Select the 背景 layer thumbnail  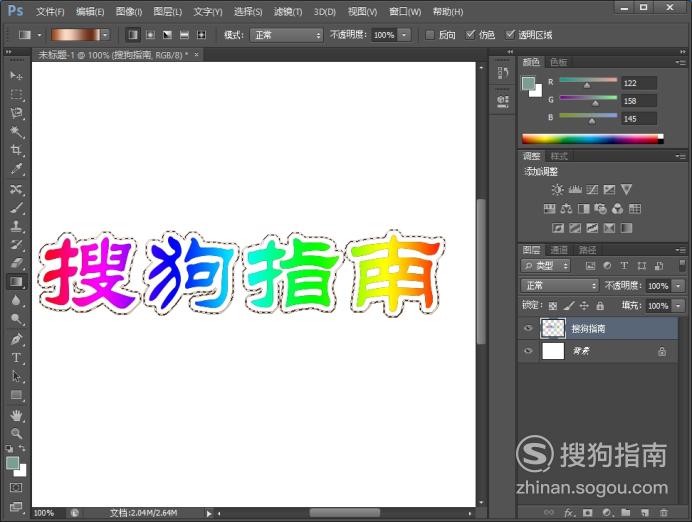(x=553, y=351)
